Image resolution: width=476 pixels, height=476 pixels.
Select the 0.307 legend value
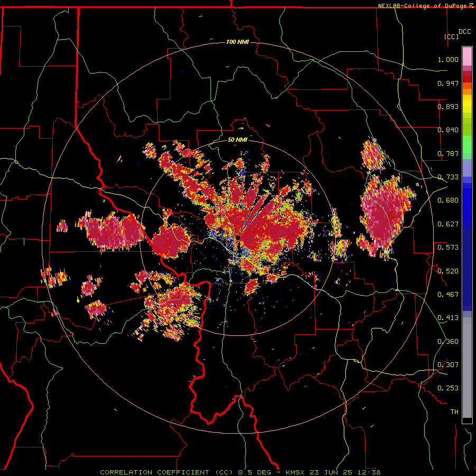(448, 365)
